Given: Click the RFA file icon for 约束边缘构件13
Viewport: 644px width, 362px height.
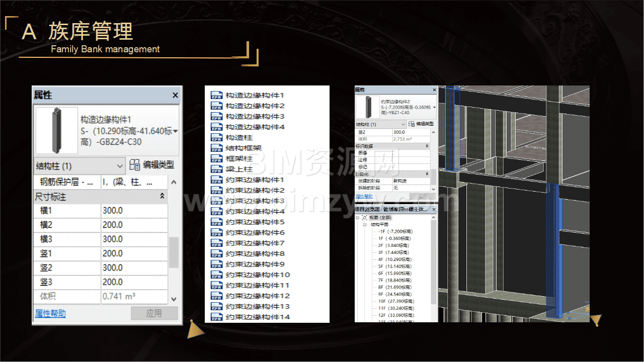Looking at the screenshot, I should point(216,306).
